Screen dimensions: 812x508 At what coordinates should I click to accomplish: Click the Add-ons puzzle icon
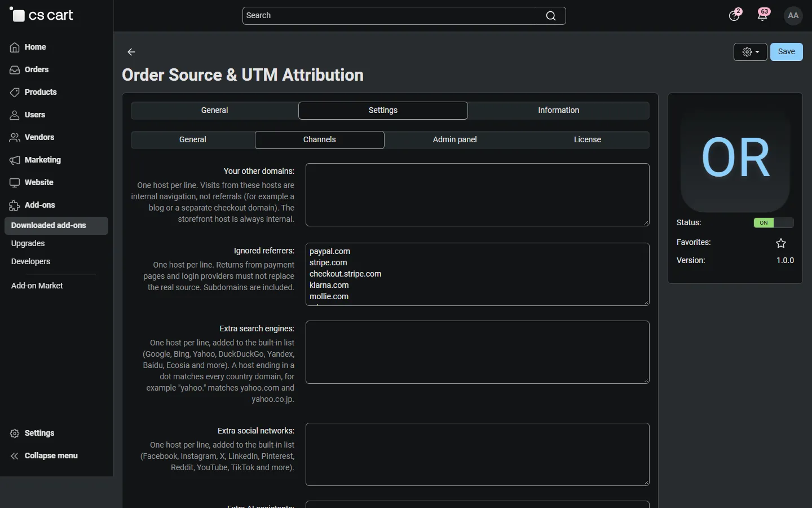(15, 205)
